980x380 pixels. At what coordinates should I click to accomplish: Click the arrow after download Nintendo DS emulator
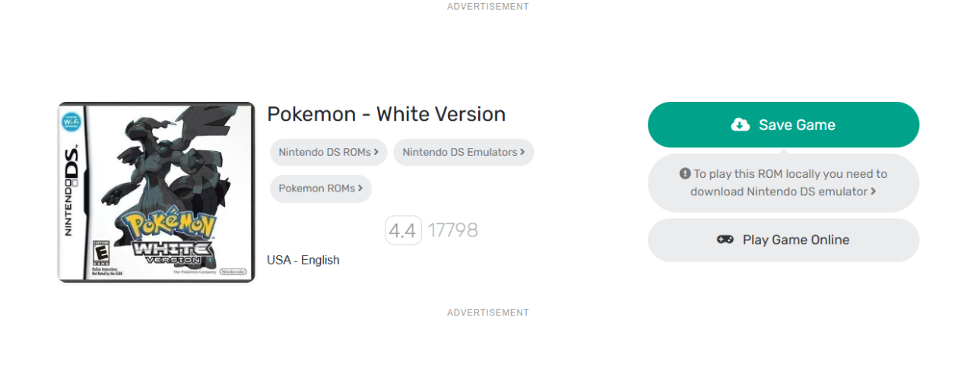[x=874, y=192]
